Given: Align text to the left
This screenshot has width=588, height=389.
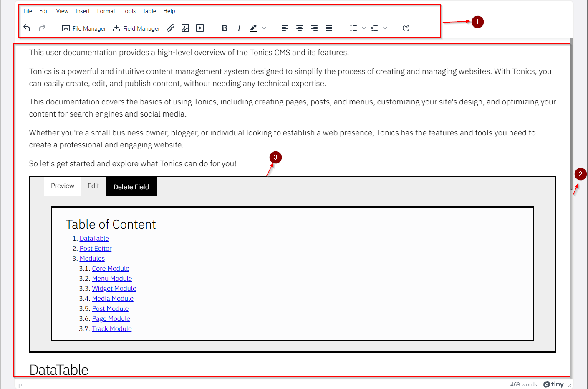Looking at the screenshot, I should coord(285,28).
